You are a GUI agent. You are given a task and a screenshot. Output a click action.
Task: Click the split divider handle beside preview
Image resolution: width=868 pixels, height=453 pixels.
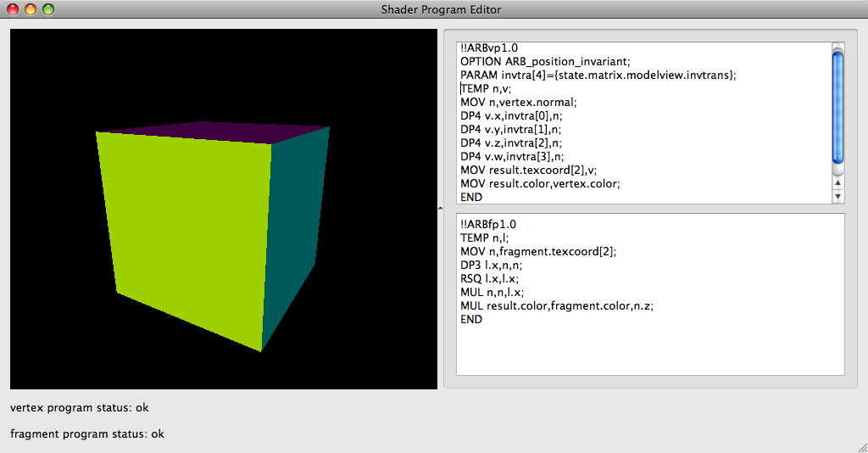(440, 208)
